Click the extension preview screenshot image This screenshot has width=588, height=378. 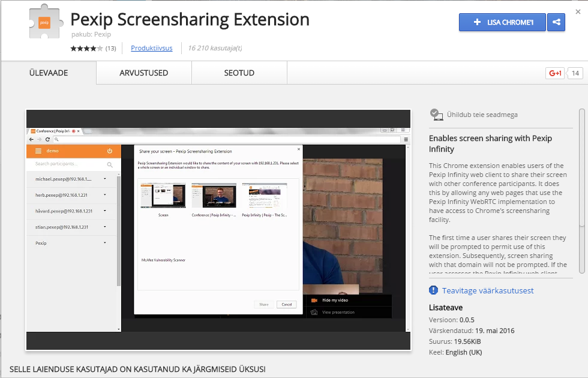click(218, 230)
